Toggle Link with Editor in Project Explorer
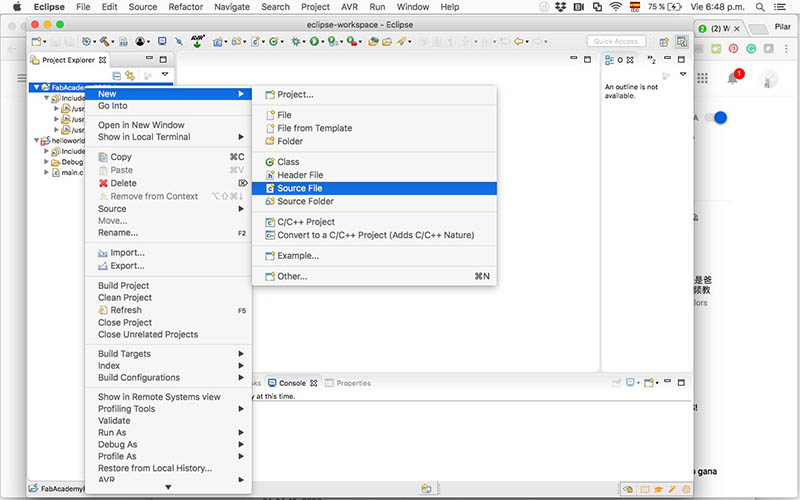 (x=130, y=76)
